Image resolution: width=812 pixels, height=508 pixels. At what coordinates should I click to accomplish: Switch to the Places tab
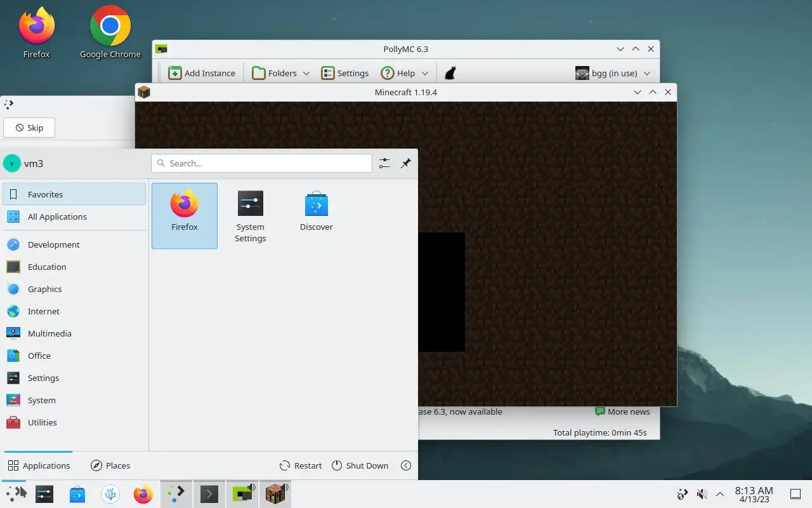coord(110,465)
